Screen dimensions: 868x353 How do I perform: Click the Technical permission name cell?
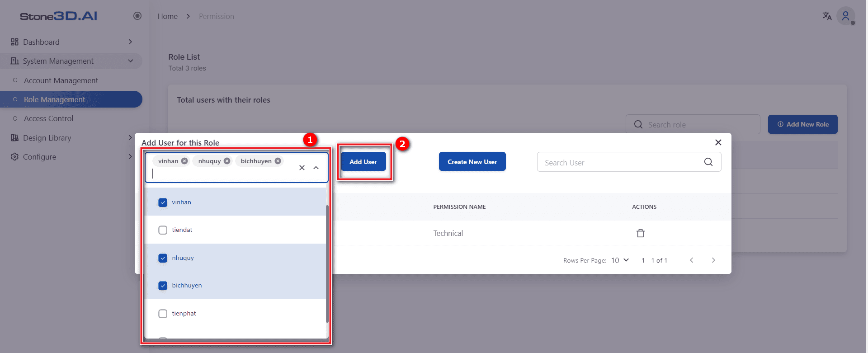448,233
